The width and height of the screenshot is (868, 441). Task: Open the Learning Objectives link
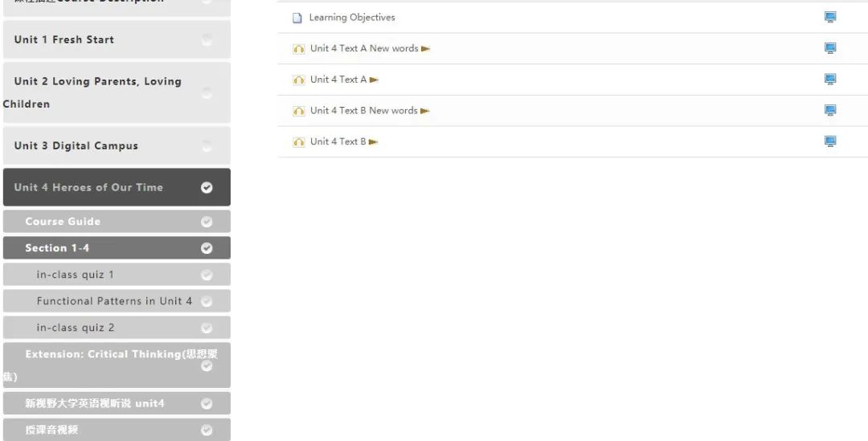(x=352, y=18)
